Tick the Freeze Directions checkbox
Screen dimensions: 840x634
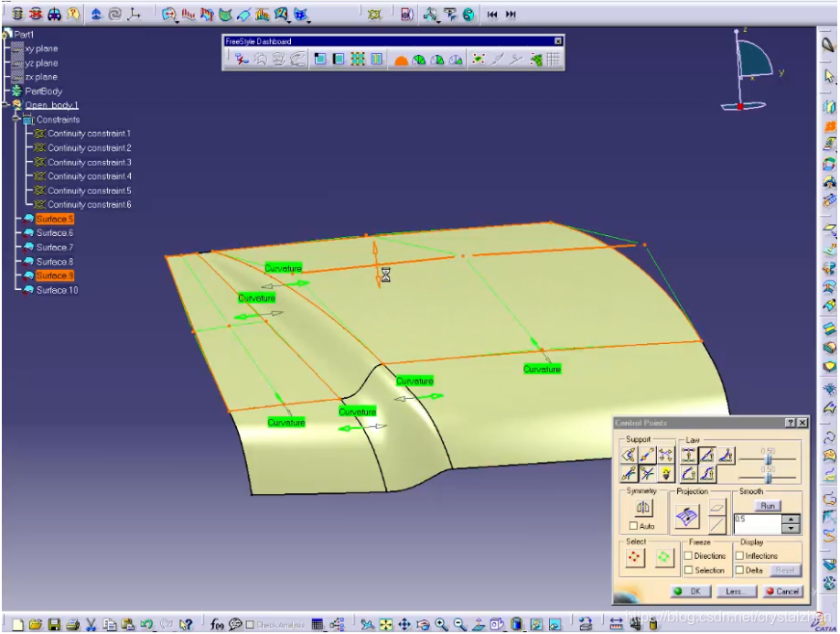point(689,556)
